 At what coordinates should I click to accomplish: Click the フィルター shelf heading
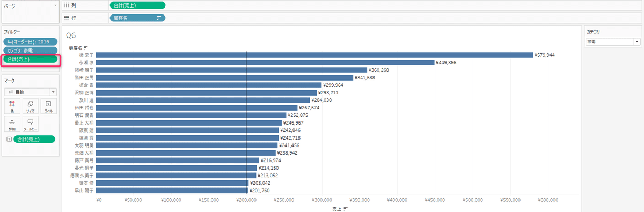coord(12,32)
